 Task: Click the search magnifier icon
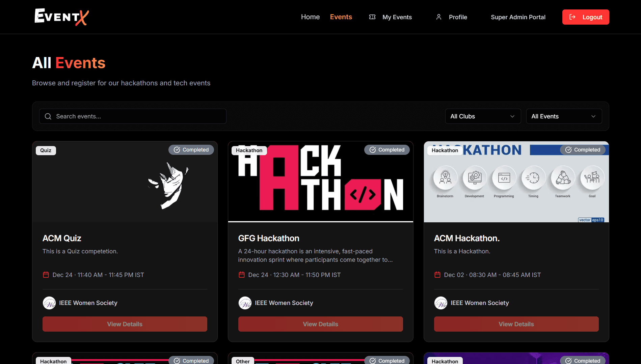click(x=48, y=116)
